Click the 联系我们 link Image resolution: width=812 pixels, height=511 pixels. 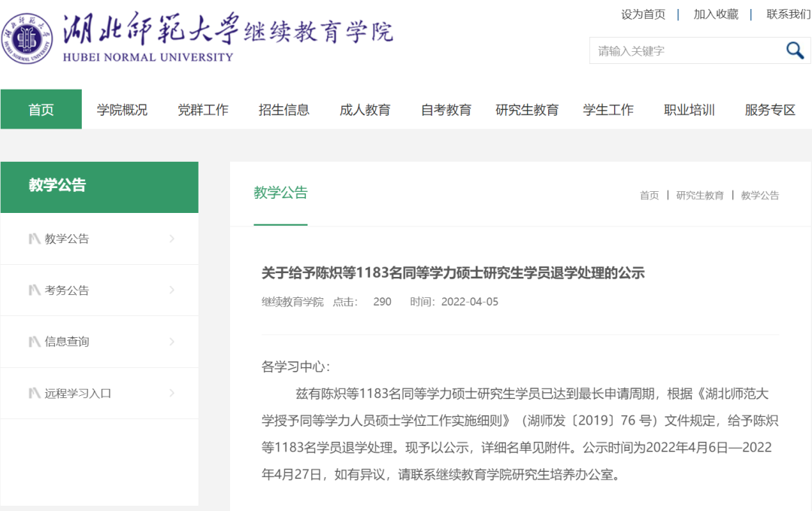pyautogui.click(x=789, y=14)
